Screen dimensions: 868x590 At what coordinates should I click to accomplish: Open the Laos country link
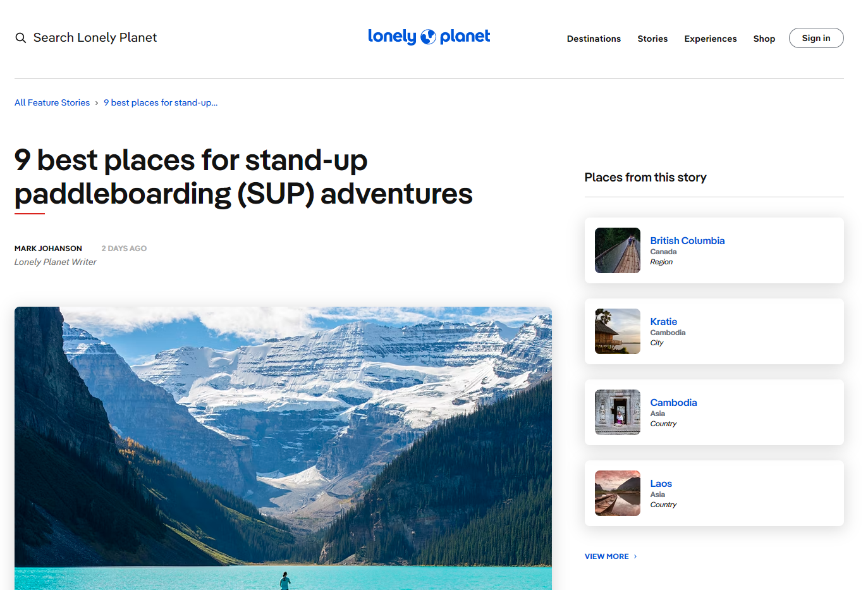point(661,483)
